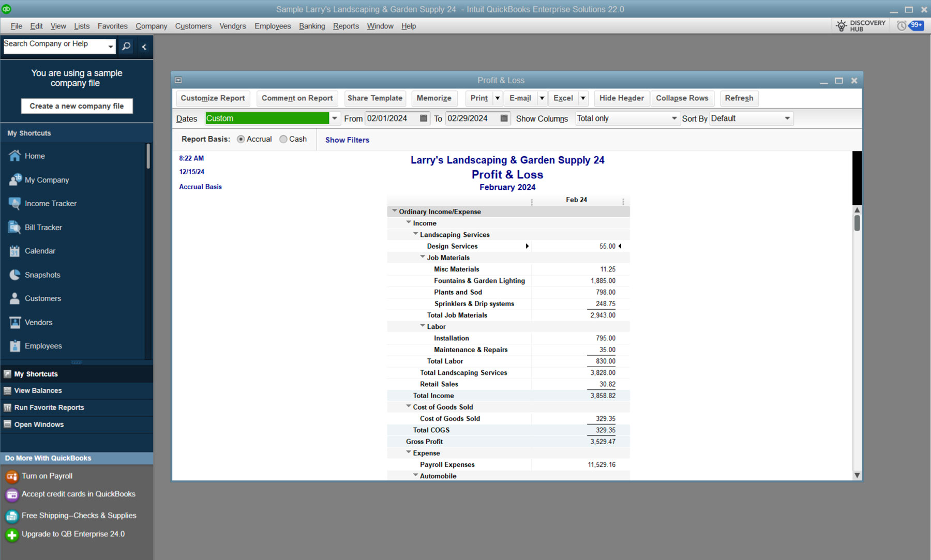Open the Sort By dropdown
The width and height of the screenshot is (931, 560).
(x=787, y=118)
